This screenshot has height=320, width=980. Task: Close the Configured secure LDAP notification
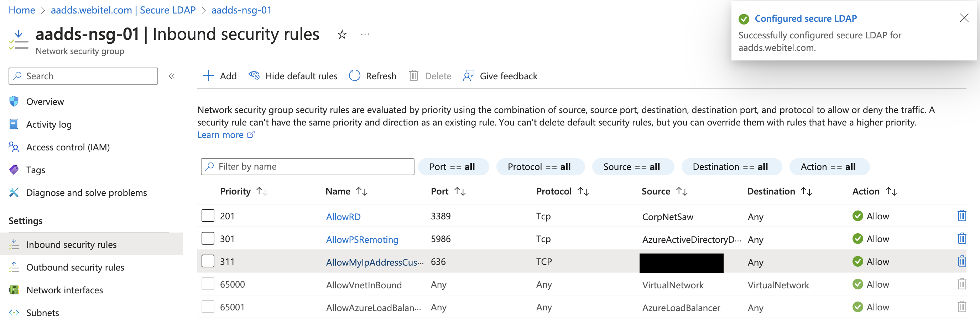pos(964,18)
